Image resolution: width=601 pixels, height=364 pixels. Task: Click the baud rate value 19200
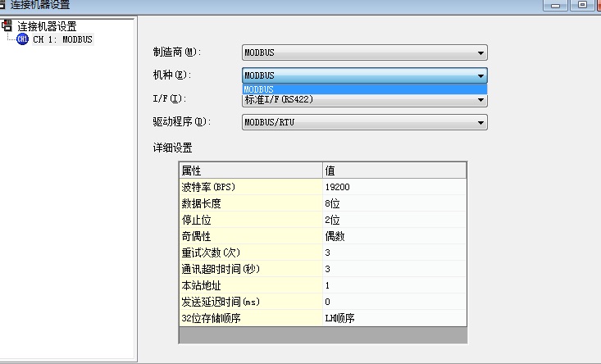point(394,187)
